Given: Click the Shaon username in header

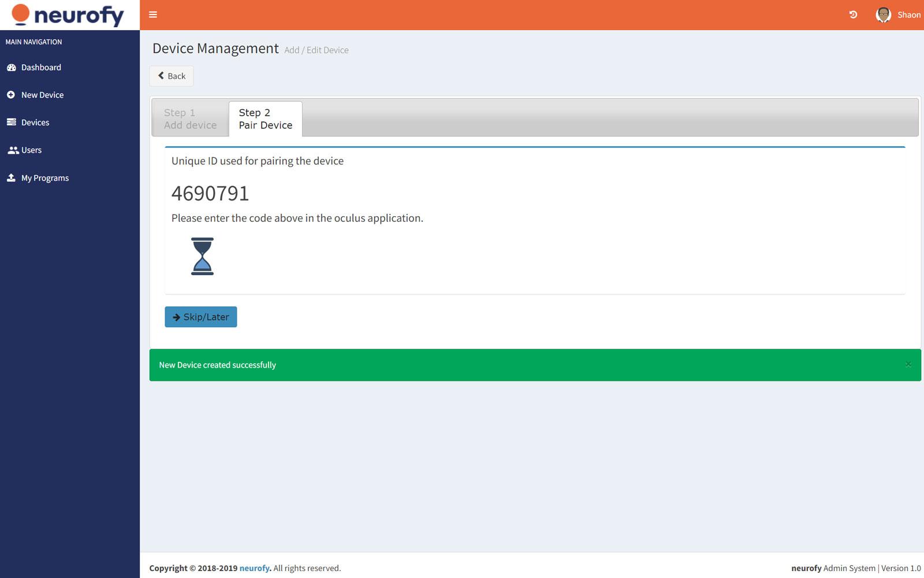Looking at the screenshot, I should point(908,15).
